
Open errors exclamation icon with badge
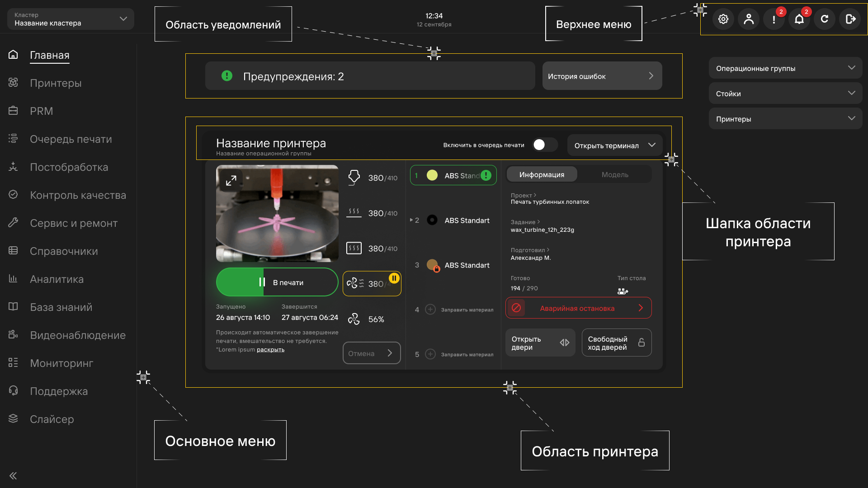[774, 19]
